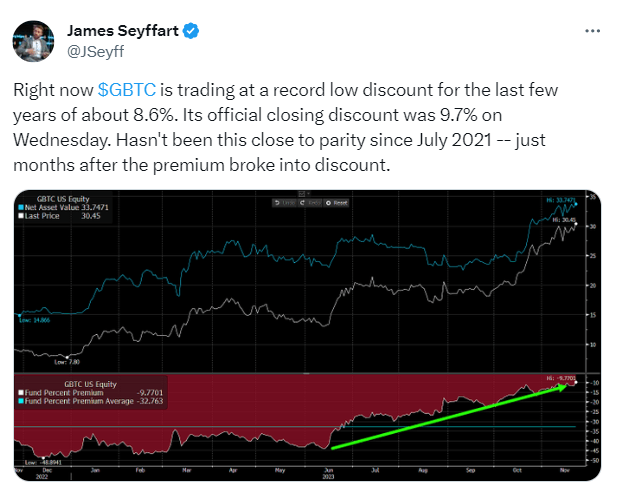Image resolution: width=619 pixels, height=502 pixels.
Task: Toggle the white Last Price legend swatch
Action: [19, 216]
